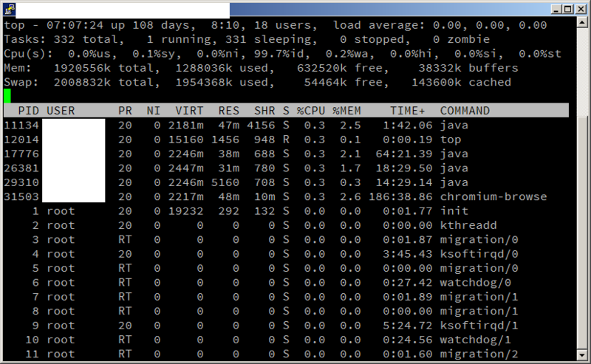Viewport: 591px width, 364px height.
Task: Select the TIME+ column header
Action: click(x=408, y=111)
